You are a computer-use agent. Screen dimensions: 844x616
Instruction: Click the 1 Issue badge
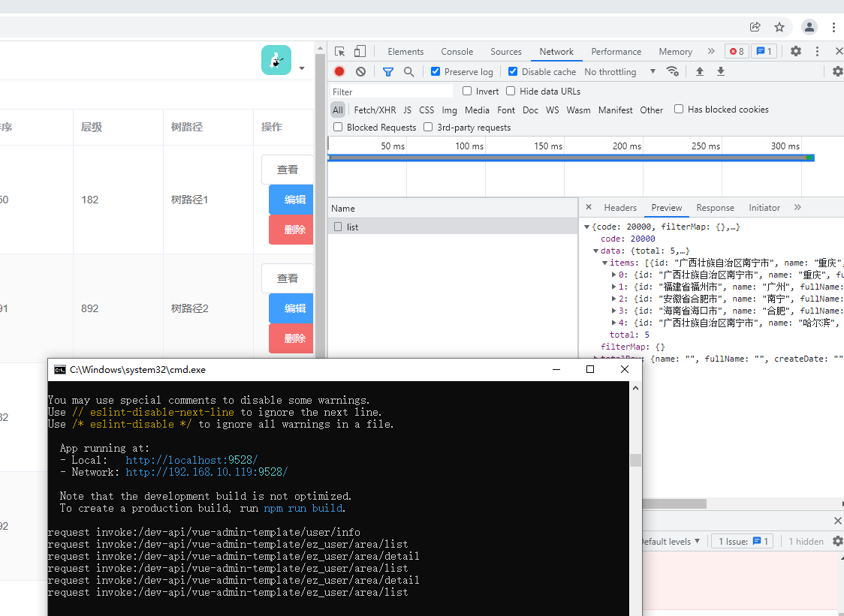[743, 541]
